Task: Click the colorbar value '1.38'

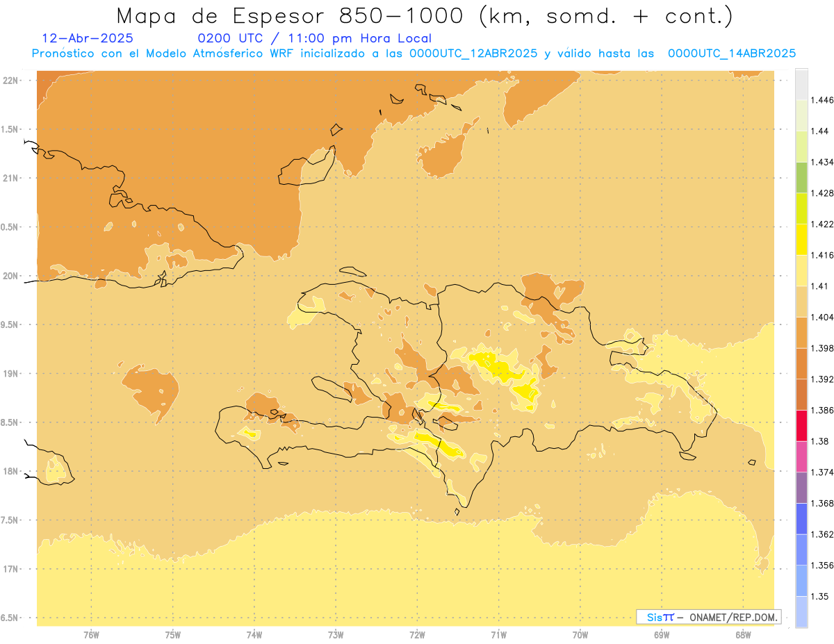Action: coord(819,441)
